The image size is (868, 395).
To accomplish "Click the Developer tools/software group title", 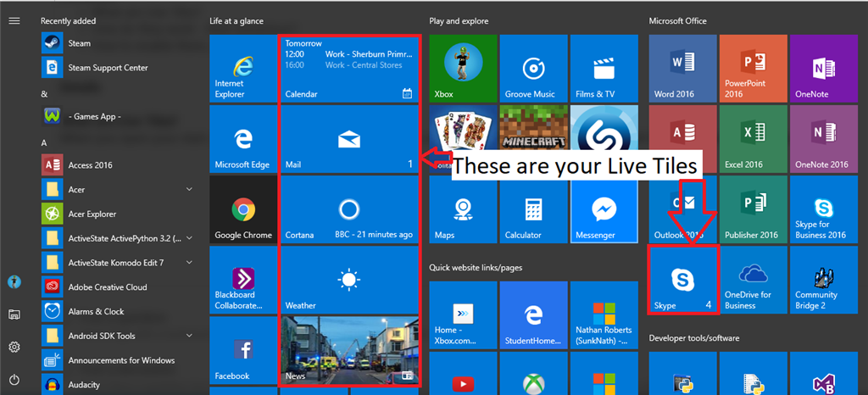I will coord(693,338).
